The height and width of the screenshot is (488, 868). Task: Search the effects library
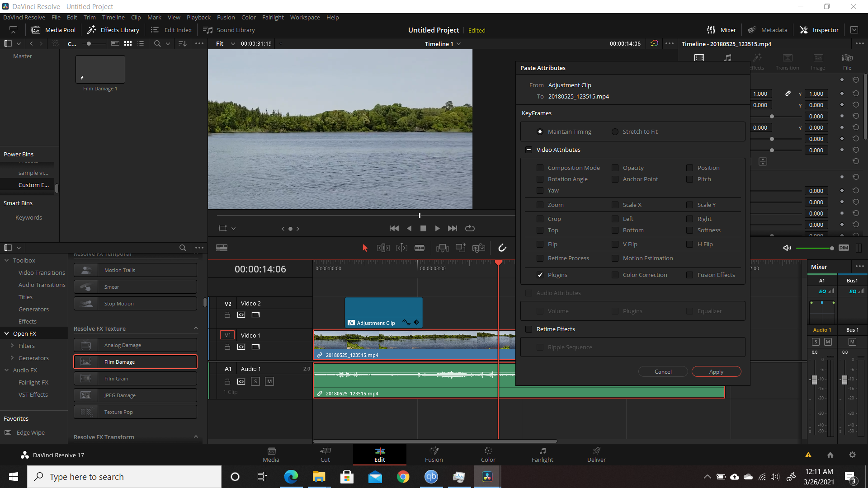(x=183, y=248)
